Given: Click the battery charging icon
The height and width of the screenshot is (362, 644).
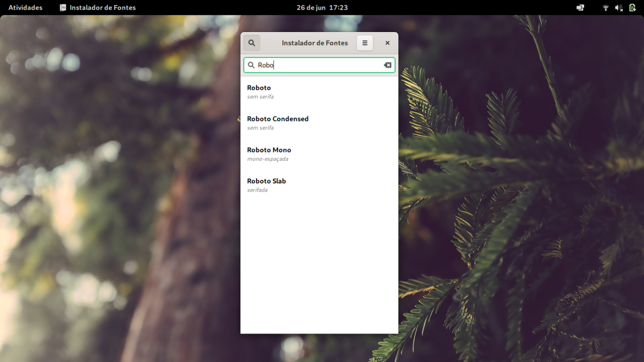Looking at the screenshot, I should 632,8.
